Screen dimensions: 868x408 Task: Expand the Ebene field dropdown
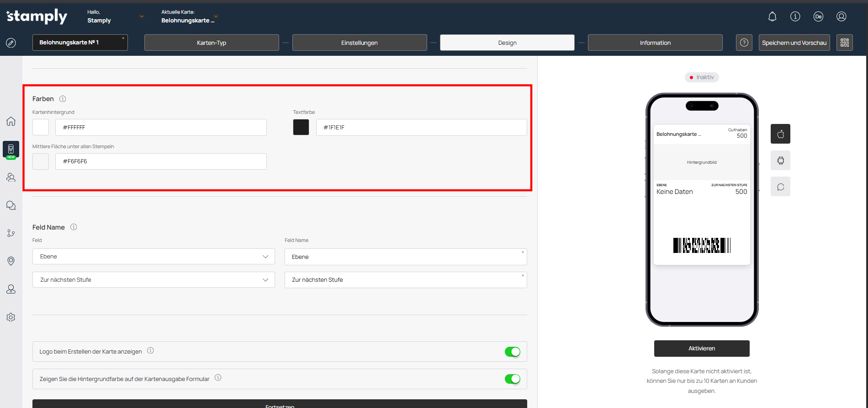click(153, 257)
